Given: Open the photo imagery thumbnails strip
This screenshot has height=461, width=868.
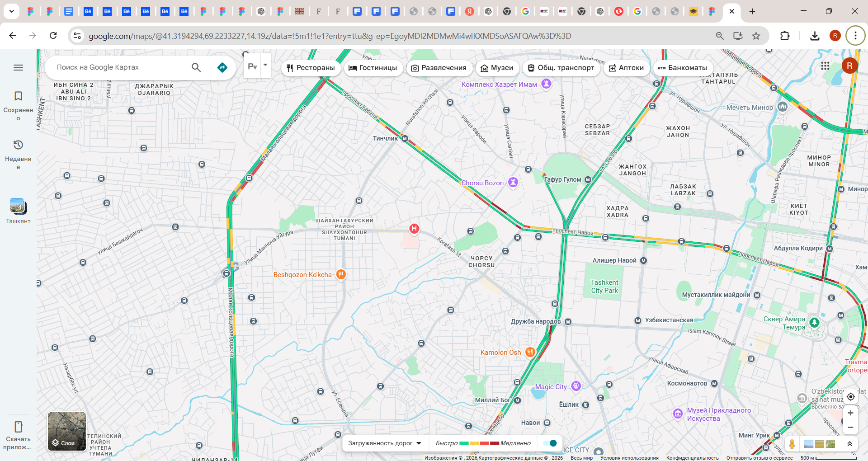Looking at the screenshot, I should point(820,444).
